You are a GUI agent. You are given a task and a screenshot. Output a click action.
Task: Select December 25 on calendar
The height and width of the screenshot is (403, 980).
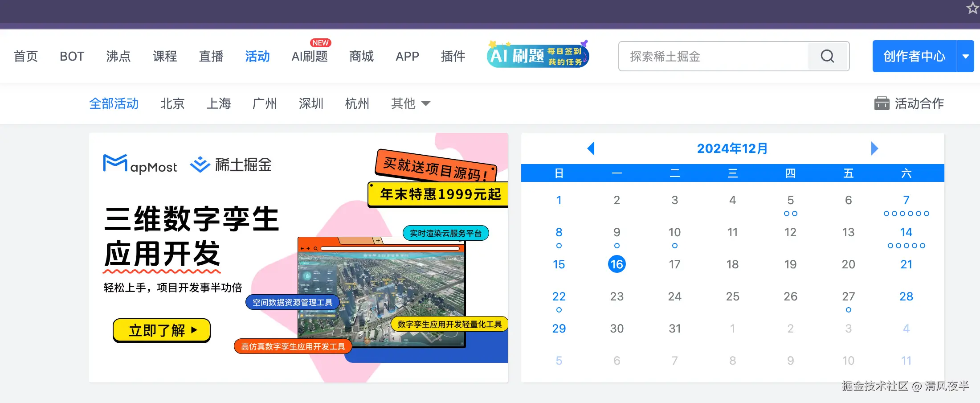pyautogui.click(x=732, y=296)
